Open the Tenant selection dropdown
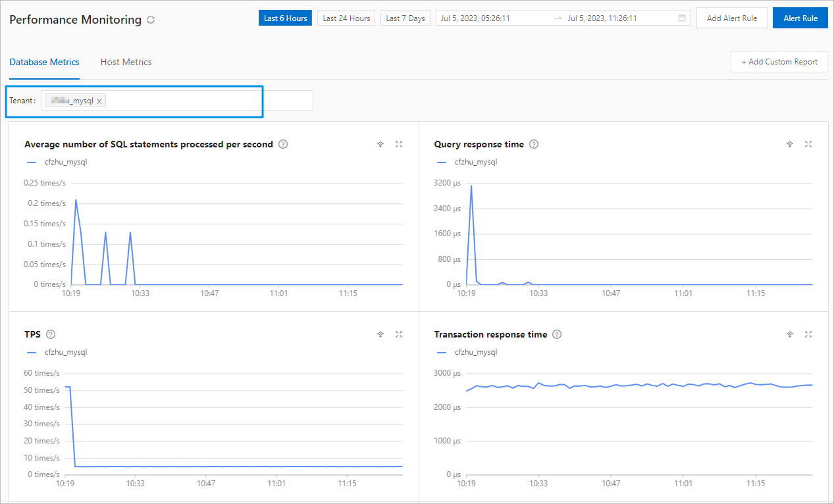The width and height of the screenshot is (834, 504). point(176,101)
